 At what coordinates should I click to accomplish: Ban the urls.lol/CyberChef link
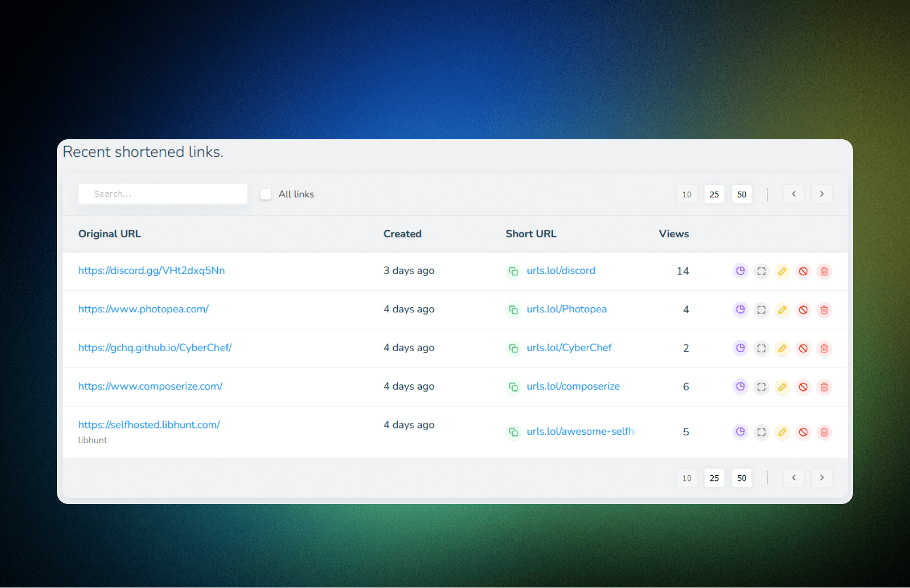pyautogui.click(x=803, y=348)
